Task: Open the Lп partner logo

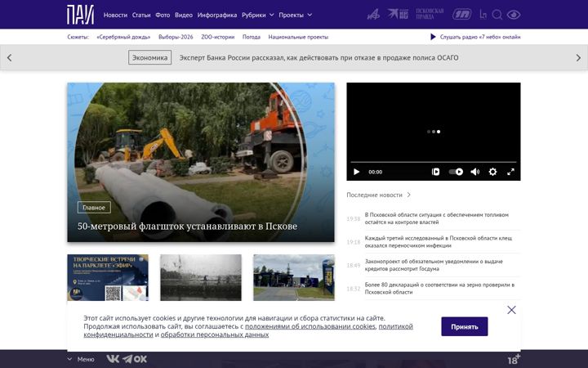Action: pyautogui.click(x=483, y=15)
